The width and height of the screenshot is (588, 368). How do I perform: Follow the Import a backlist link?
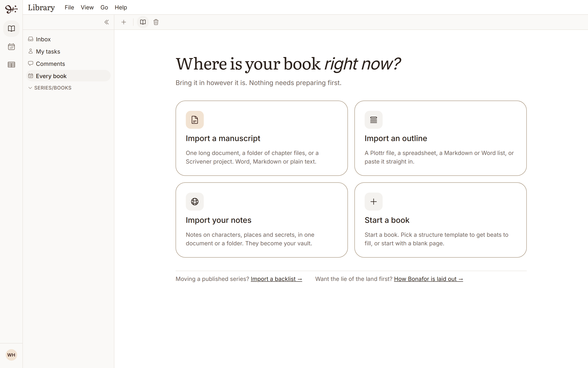[276, 279]
